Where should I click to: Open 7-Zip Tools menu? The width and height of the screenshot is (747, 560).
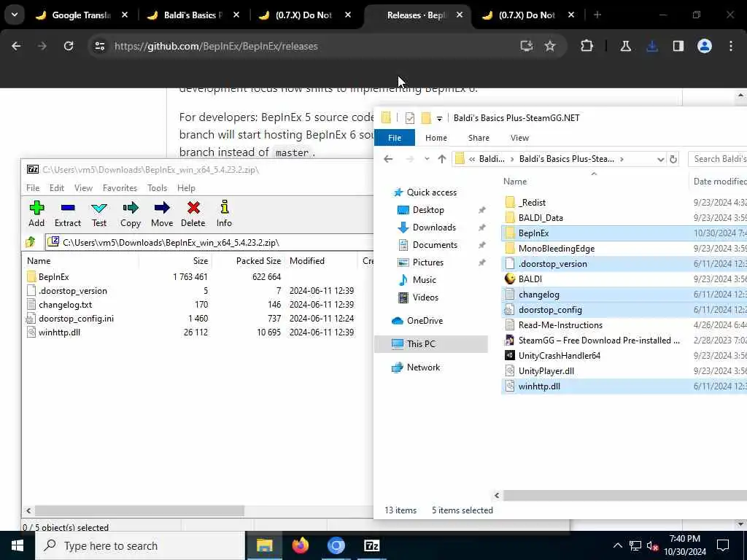pos(157,188)
